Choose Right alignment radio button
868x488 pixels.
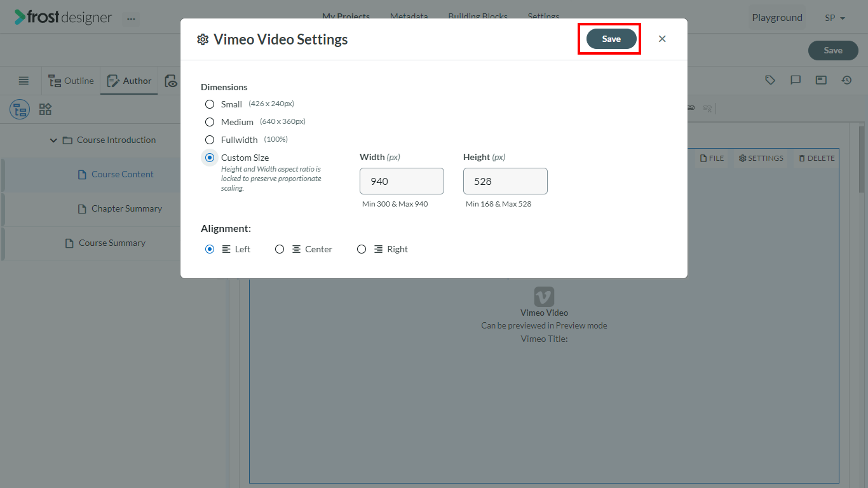362,249
